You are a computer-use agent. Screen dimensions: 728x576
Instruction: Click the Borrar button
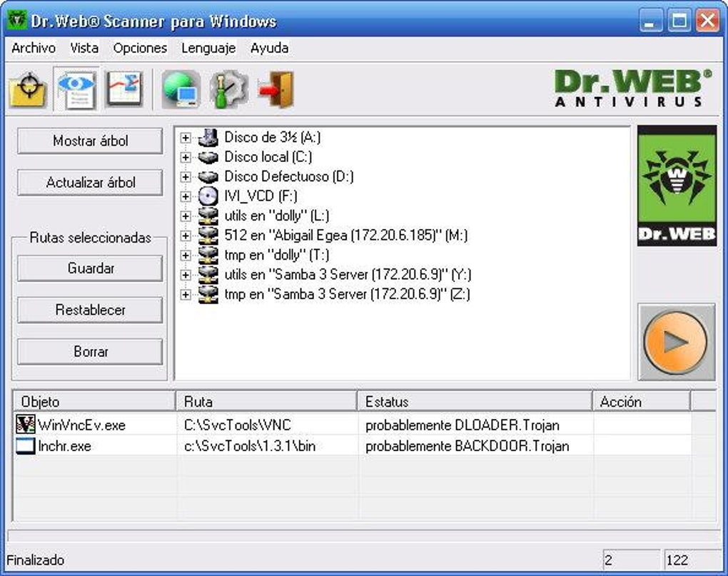90,351
